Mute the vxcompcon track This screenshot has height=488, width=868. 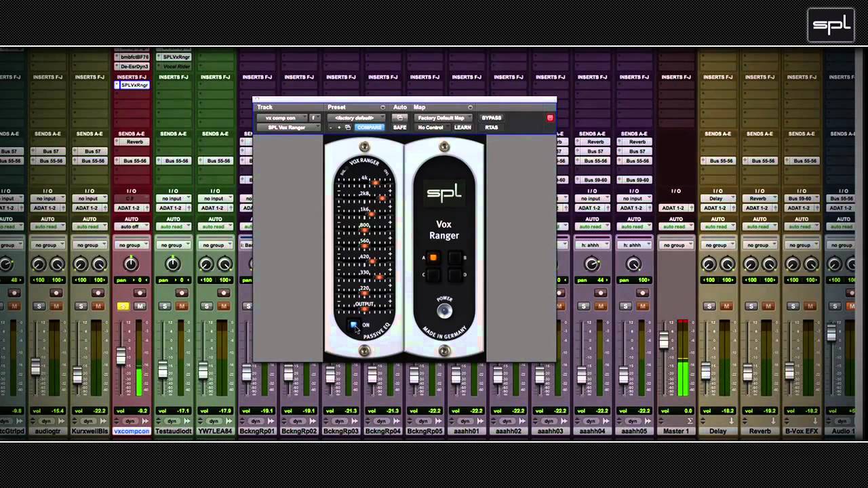coord(140,306)
